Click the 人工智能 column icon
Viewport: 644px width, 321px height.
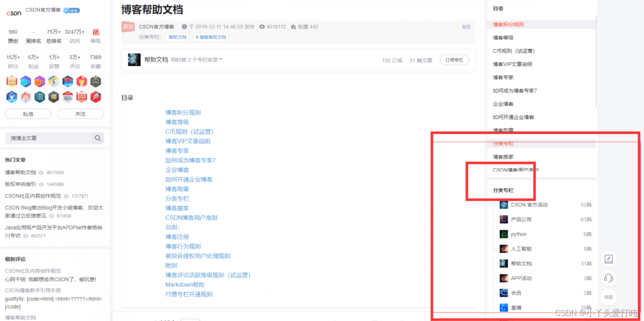504,249
